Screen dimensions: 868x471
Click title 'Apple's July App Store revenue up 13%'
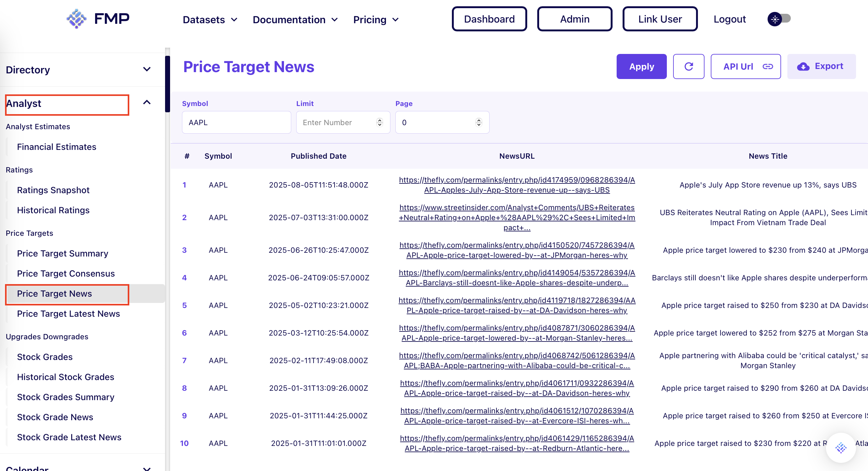768,185
